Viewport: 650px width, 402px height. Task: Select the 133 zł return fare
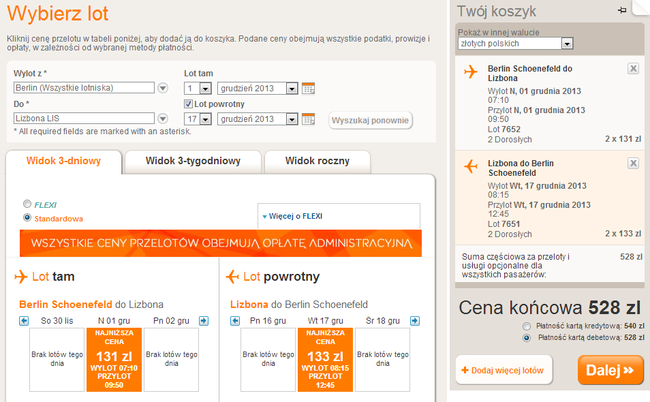tap(325, 359)
